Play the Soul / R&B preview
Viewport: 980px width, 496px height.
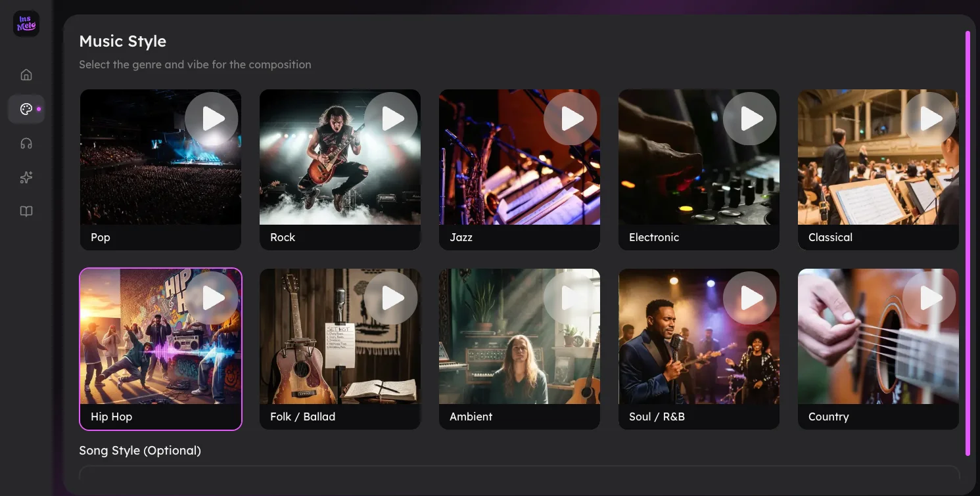[x=750, y=298]
